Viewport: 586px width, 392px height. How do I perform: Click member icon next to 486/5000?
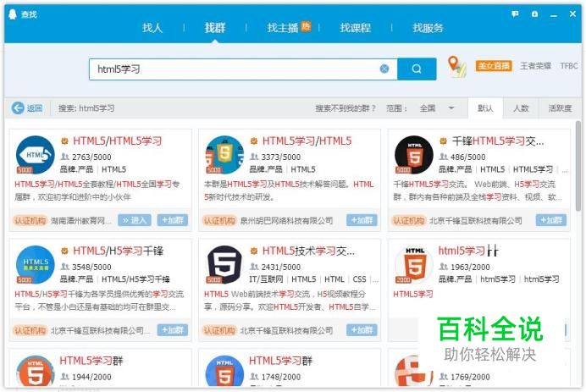tap(444, 157)
